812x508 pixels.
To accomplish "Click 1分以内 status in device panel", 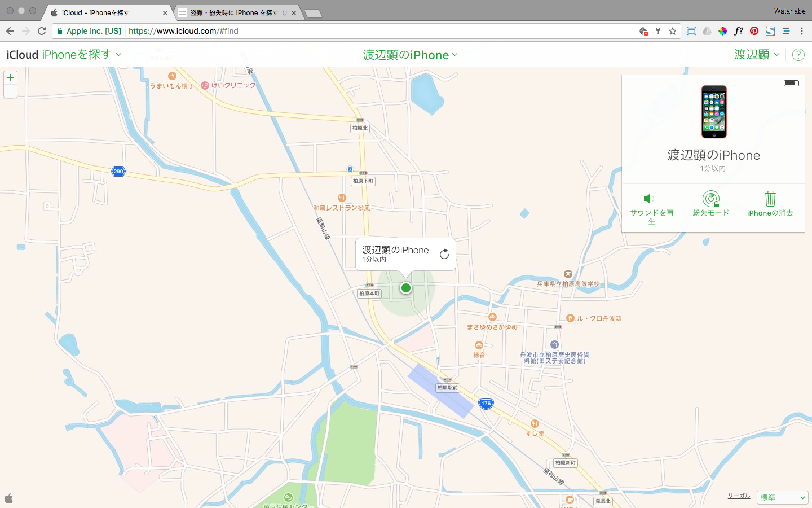I will point(713,168).
